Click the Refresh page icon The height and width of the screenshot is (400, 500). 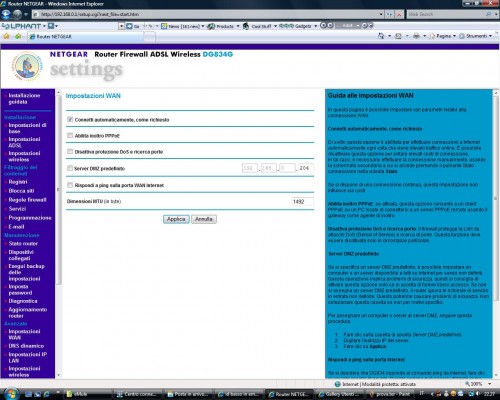tap(390, 14)
